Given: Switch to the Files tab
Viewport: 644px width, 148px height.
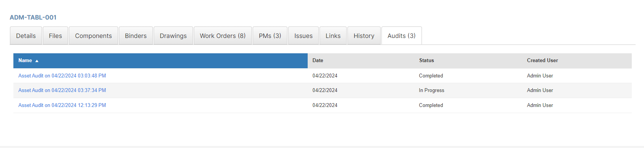Looking at the screenshot, I should click(55, 36).
